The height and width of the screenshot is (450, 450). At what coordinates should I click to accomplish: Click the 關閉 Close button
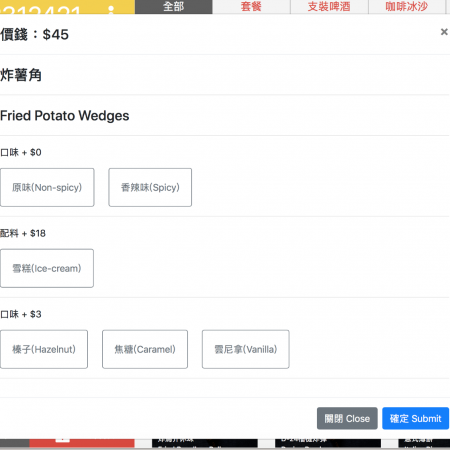point(347,418)
